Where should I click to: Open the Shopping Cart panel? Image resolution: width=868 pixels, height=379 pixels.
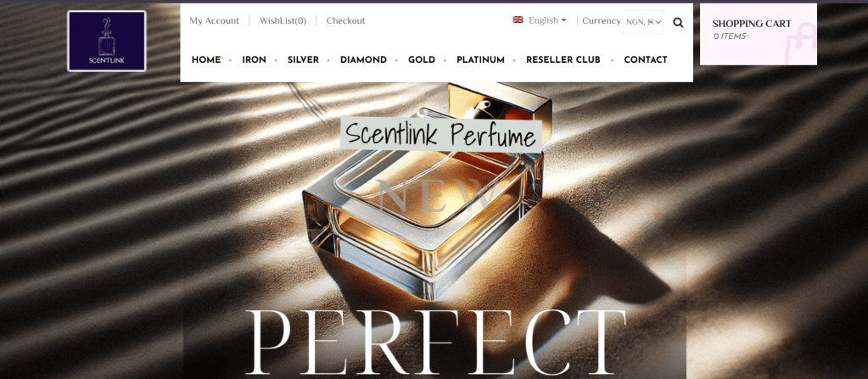point(758,34)
